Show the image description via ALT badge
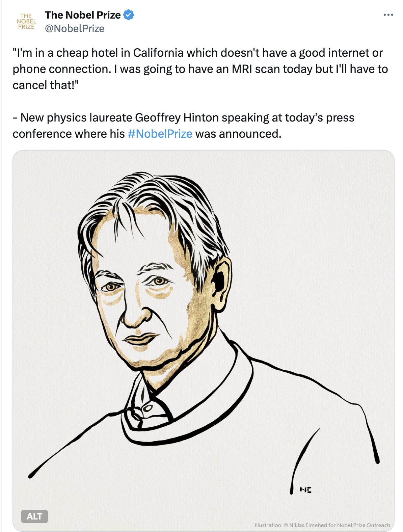The width and height of the screenshot is (403, 532). click(34, 516)
